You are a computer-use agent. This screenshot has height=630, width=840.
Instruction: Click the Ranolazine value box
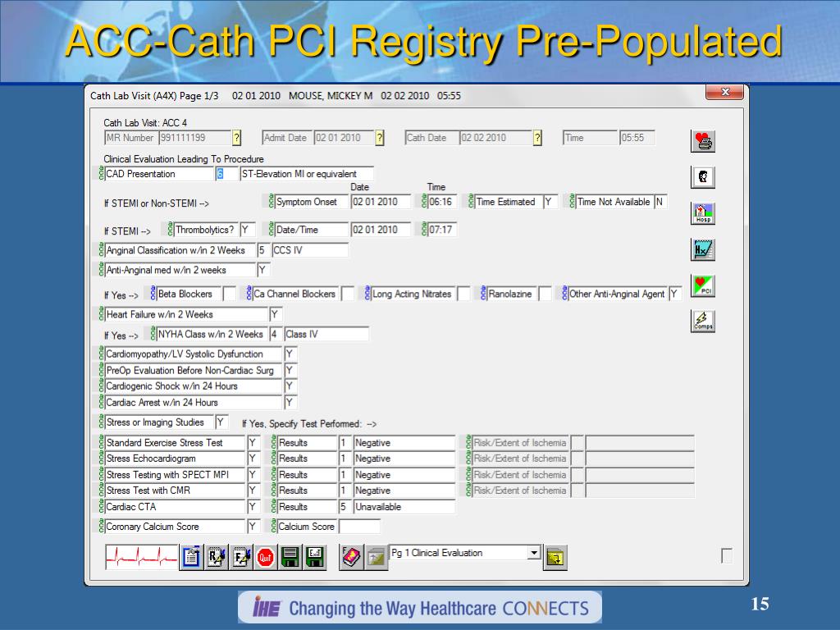(x=545, y=294)
